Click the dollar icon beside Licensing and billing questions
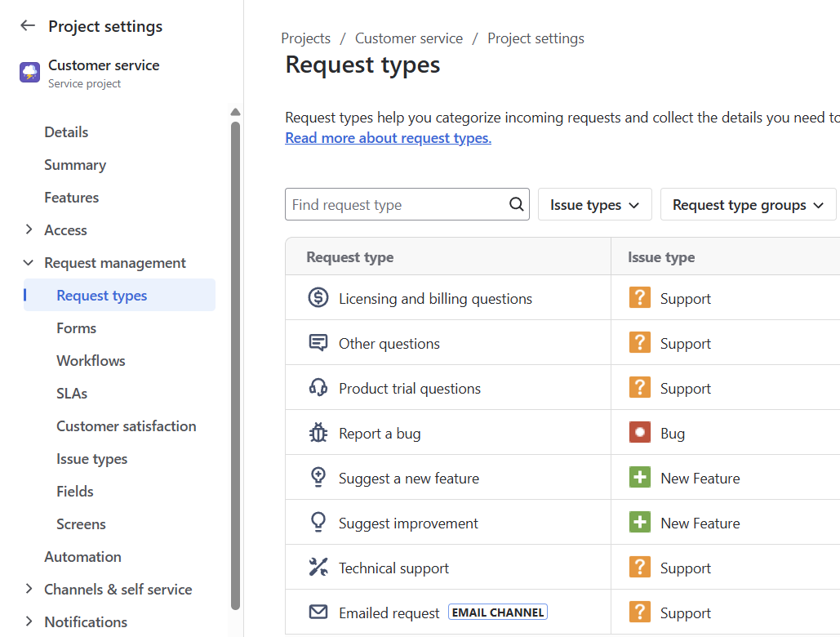Image resolution: width=840 pixels, height=637 pixels. tap(318, 297)
